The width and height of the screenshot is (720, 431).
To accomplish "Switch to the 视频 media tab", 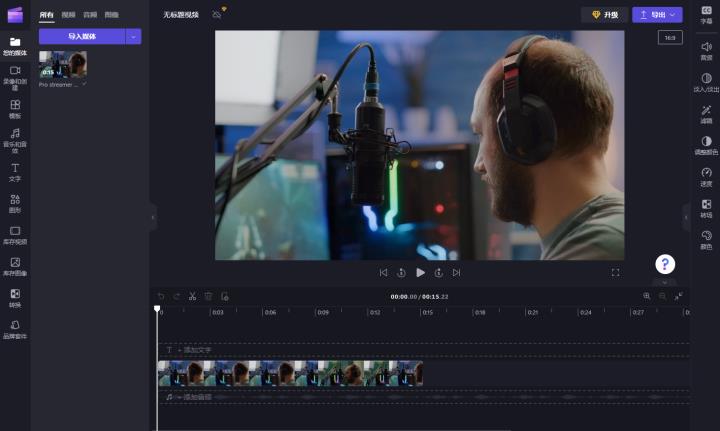I will click(x=68, y=15).
